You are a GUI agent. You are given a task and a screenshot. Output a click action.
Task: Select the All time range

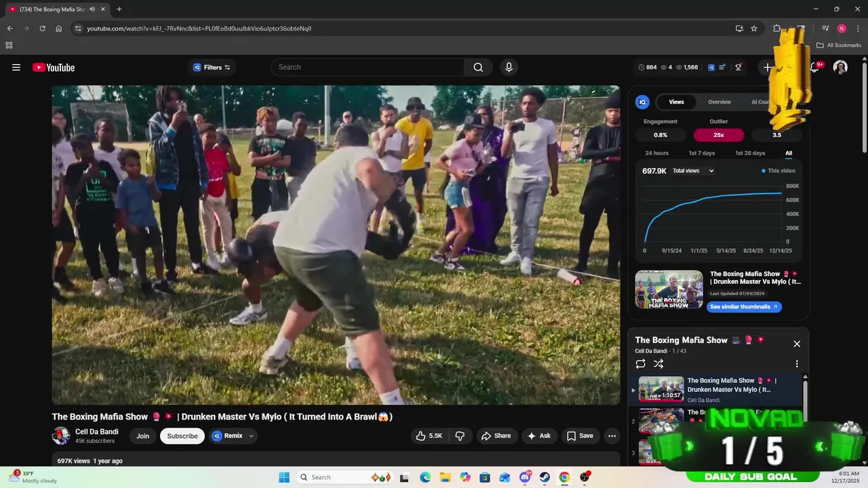click(789, 153)
